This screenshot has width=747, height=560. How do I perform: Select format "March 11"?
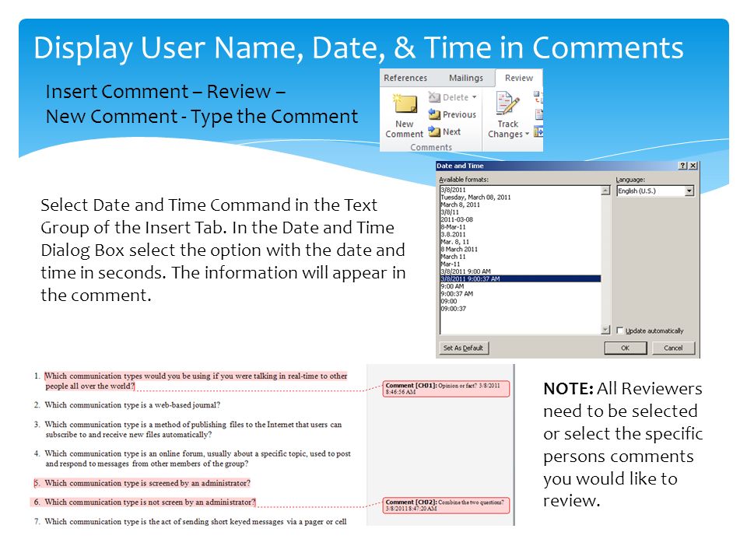(521, 257)
